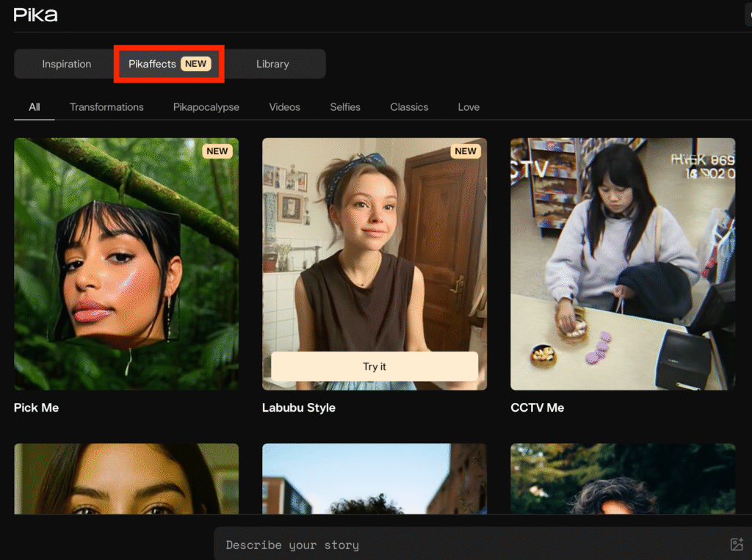Click the NEW badge on Pick Me card
The image size is (752, 560).
coord(217,151)
